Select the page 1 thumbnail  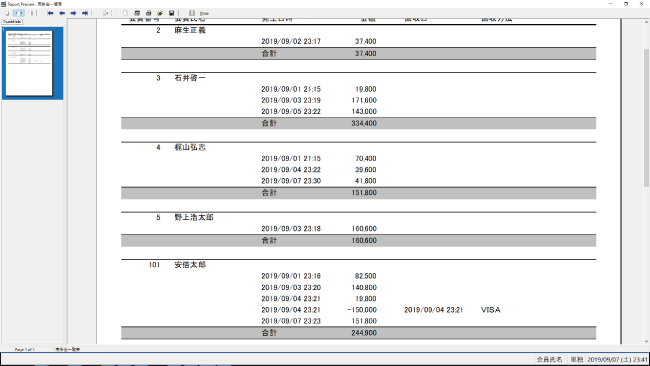point(29,63)
